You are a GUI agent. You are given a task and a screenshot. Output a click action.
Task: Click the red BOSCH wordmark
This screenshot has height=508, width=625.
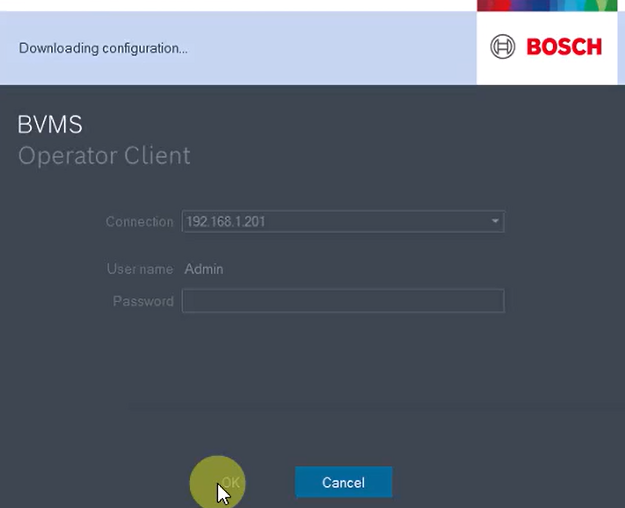pyautogui.click(x=564, y=47)
